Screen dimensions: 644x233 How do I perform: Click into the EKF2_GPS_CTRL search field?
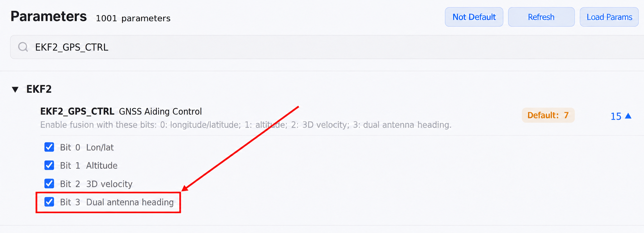[327, 47]
